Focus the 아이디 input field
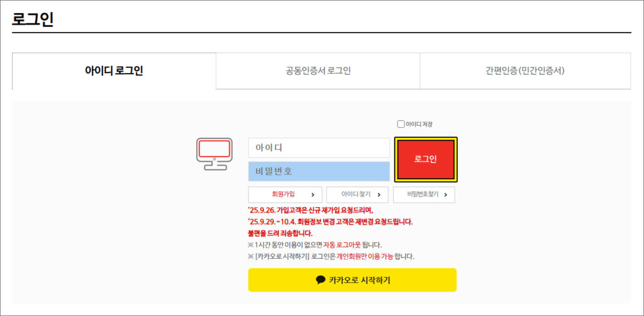This screenshot has width=644, height=316. coord(319,148)
